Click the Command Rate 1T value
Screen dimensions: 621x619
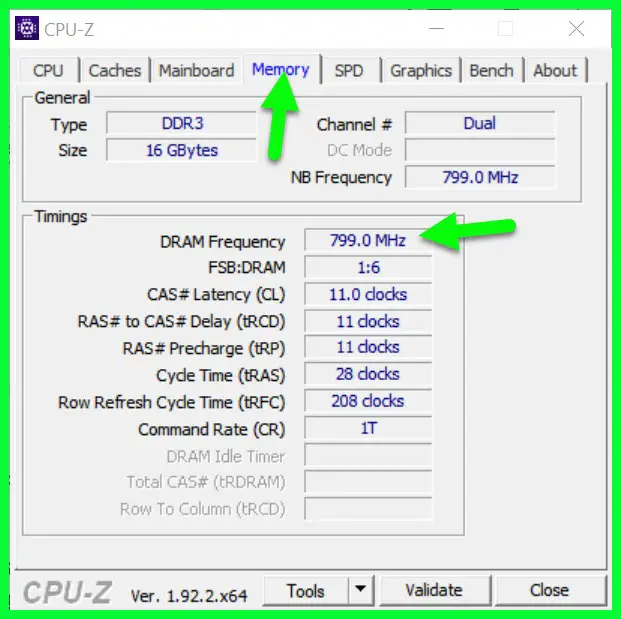point(368,428)
